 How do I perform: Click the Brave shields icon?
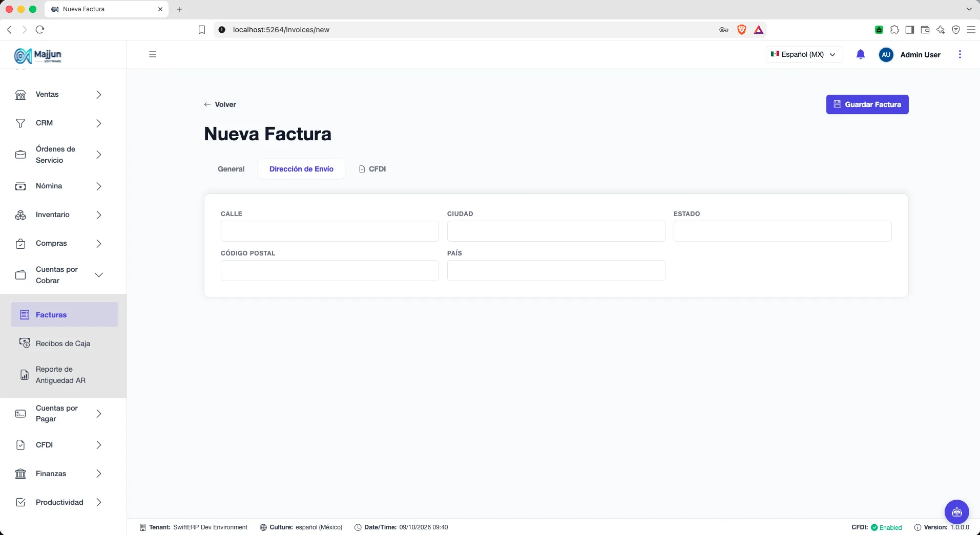point(741,30)
